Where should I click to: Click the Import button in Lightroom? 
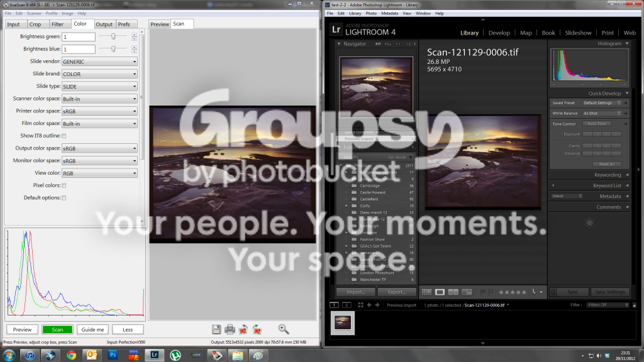[356, 292]
